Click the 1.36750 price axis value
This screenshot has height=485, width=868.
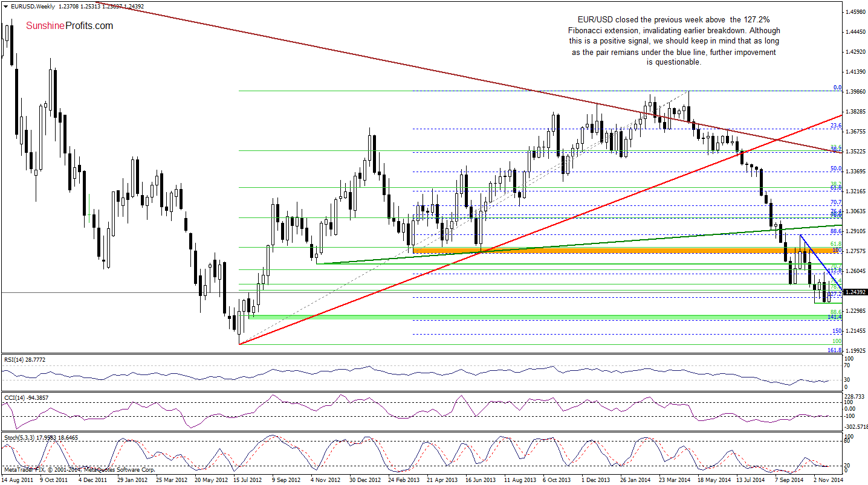tap(855, 132)
